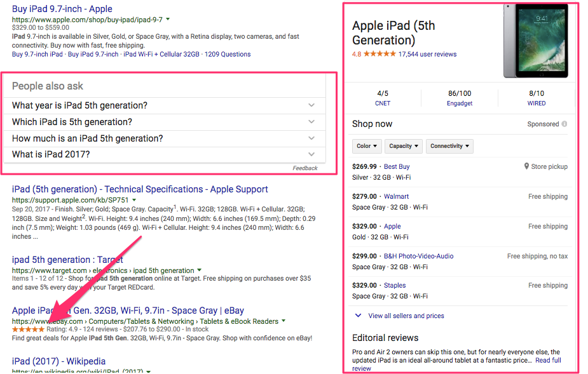
Task: Click the Feedback link under People also ask
Action: tap(305, 168)
